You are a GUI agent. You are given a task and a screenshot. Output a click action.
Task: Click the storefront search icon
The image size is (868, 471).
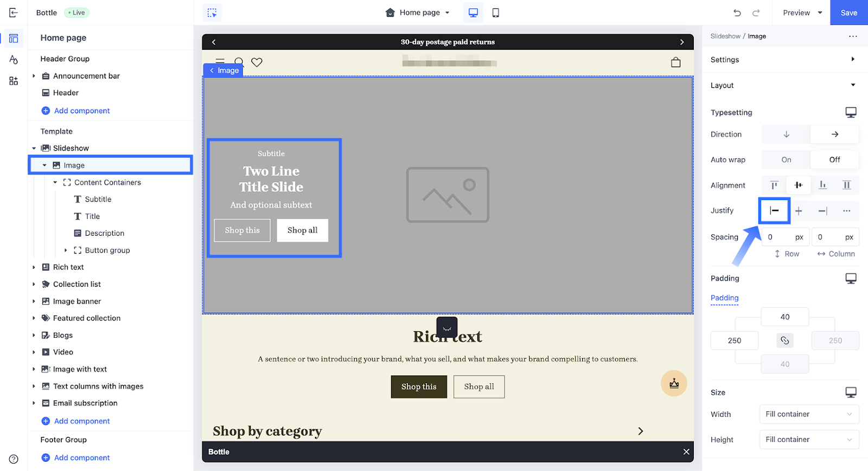(239, 62)
